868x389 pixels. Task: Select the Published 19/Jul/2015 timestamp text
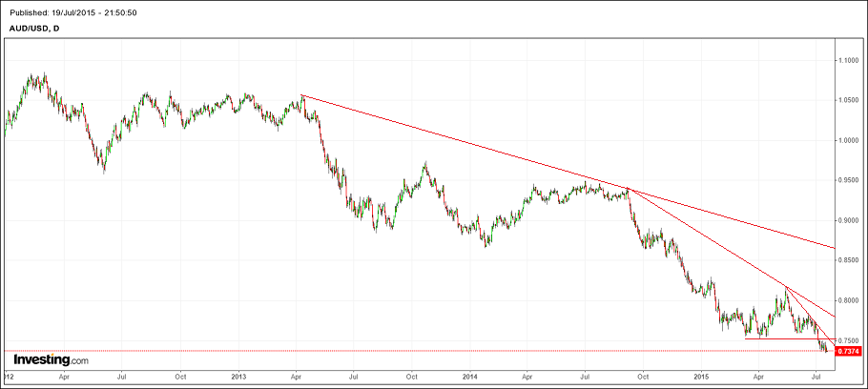pyautogui.click(x=74, y=12)
